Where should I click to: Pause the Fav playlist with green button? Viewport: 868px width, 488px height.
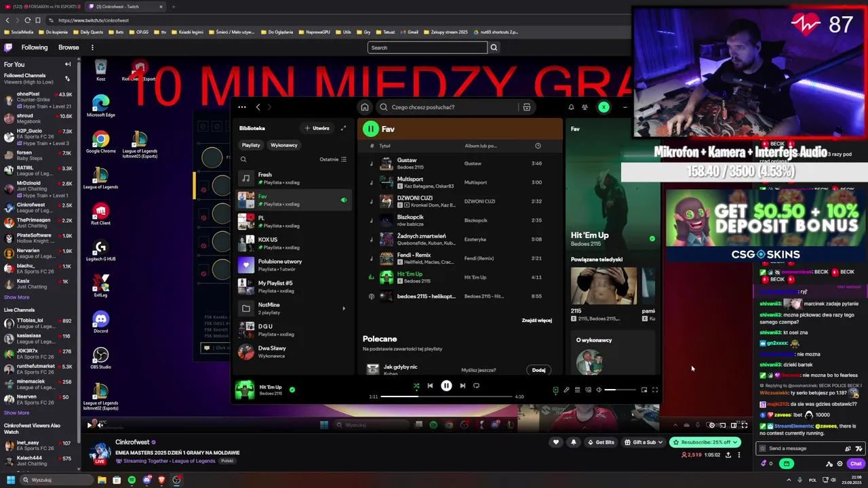click(x=370, y=129)
